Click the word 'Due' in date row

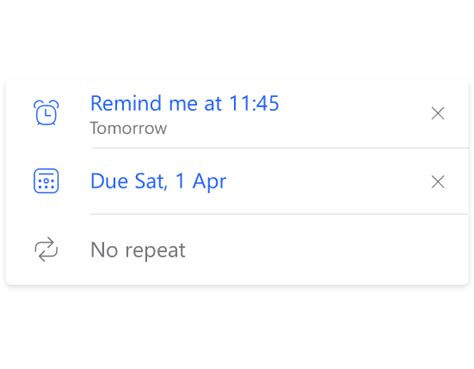(109, 181)
